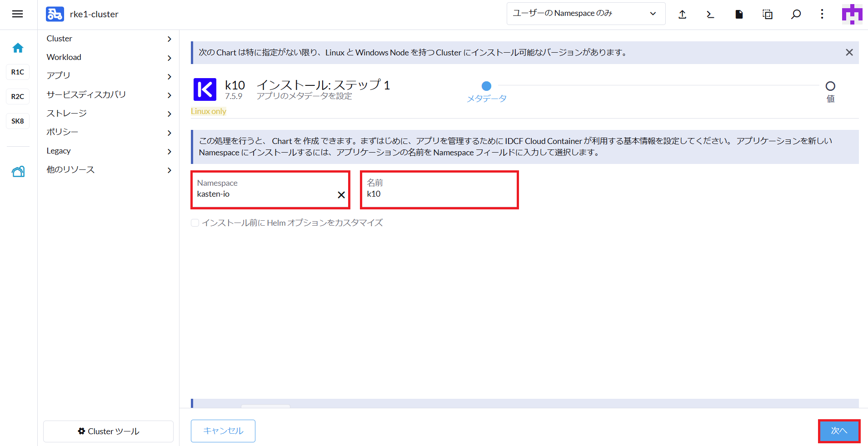Screen dimensions: 868x446
Task: Expand the Cluster menu section
Action: click(109, 39)
